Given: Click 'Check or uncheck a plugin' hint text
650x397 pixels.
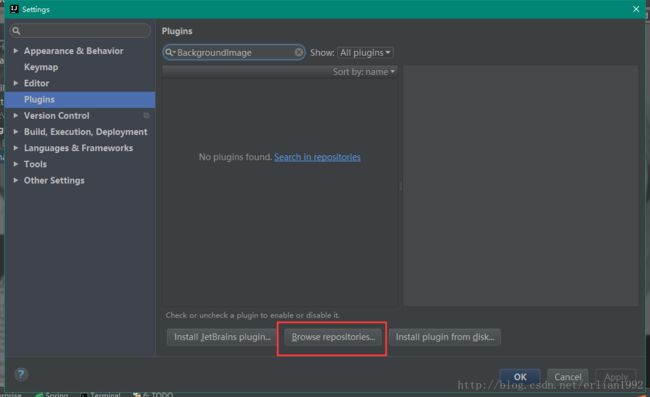Looking at the screenshot, I should [252, 315].
